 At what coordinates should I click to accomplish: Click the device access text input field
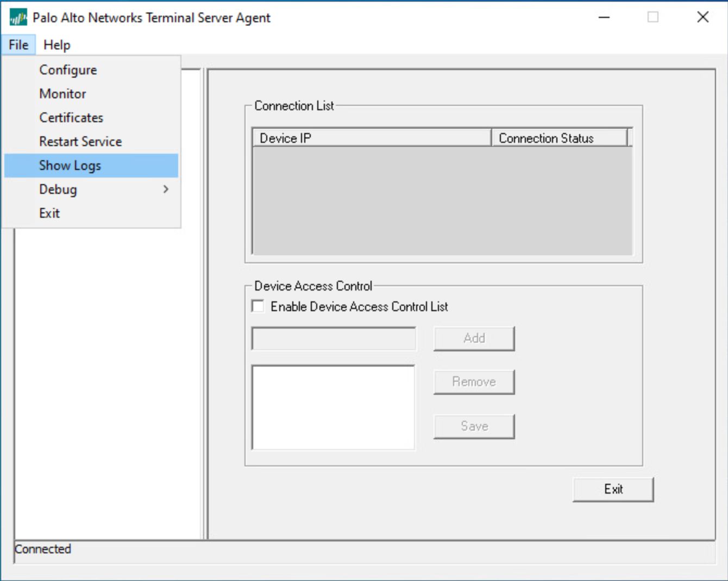tap(334, 339)
